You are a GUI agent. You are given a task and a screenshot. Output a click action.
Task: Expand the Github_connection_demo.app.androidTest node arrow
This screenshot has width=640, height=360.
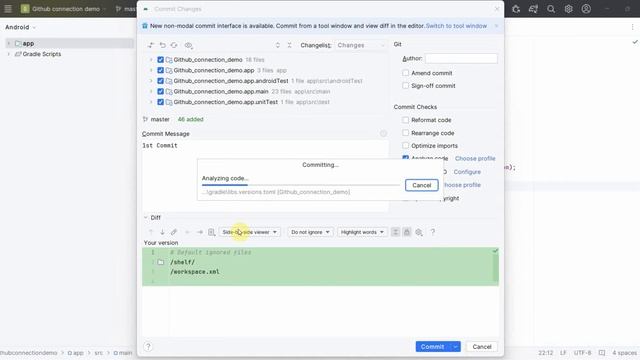pos(151,81)
